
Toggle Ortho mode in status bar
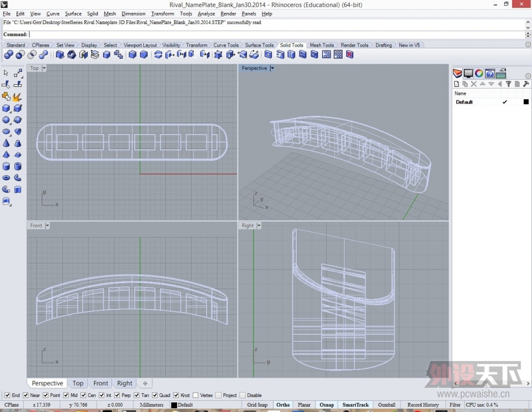tap(283, 404)
